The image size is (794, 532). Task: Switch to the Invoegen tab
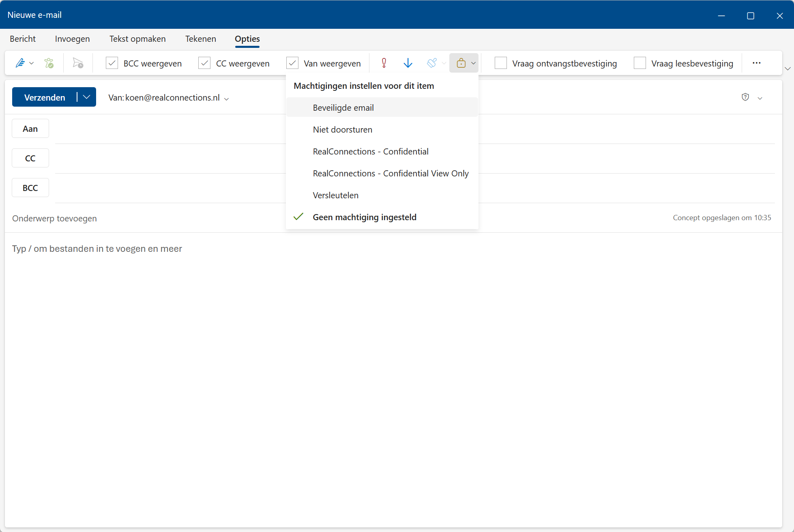click(x=73, y=39)
